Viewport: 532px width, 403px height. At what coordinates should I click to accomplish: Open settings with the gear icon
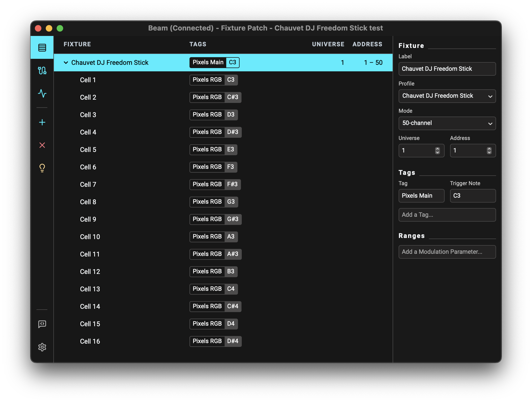tap(42, 347)
